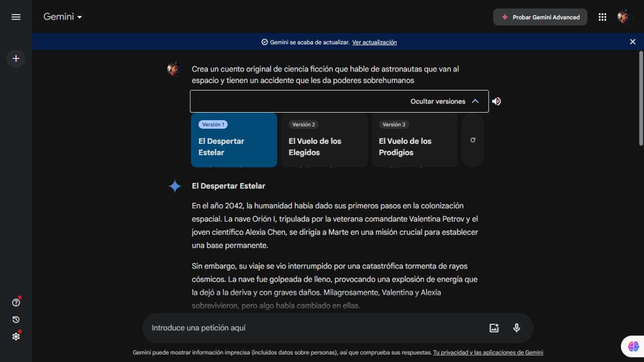Click the user prompt text about astronautas
Image resolution: width=644 pixels, height=362 pixels.
(325, 74)
